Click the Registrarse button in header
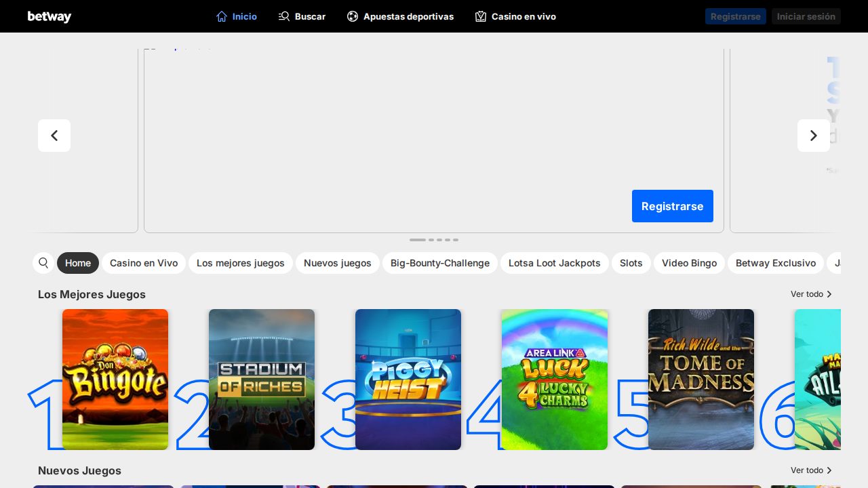Image resolution: width=868 pixels, height=488 pixels. [x=736, y=16]
